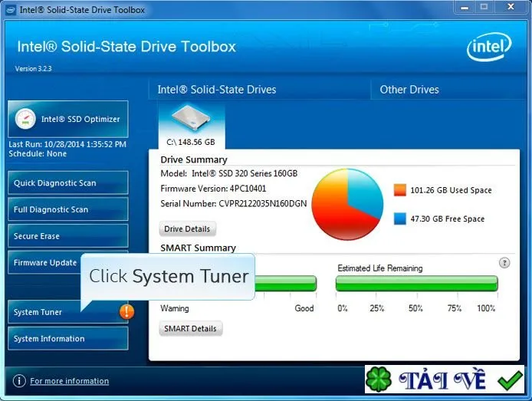Open System Information

(x=68, y=338)
